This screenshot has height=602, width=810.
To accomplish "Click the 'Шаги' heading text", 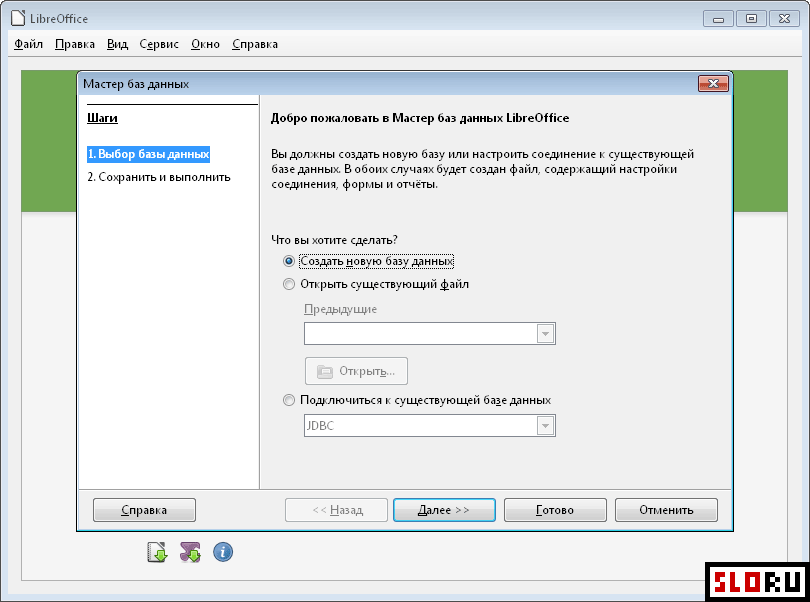I will [x=102, y=118].
